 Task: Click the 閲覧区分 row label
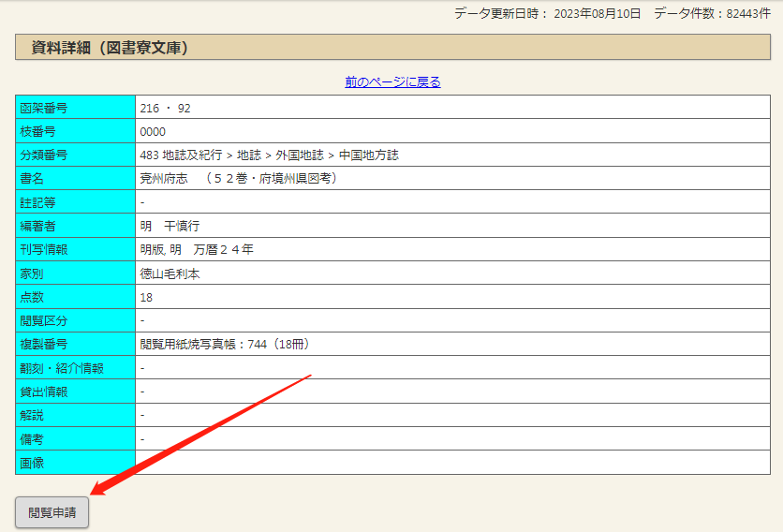[44, 321]
